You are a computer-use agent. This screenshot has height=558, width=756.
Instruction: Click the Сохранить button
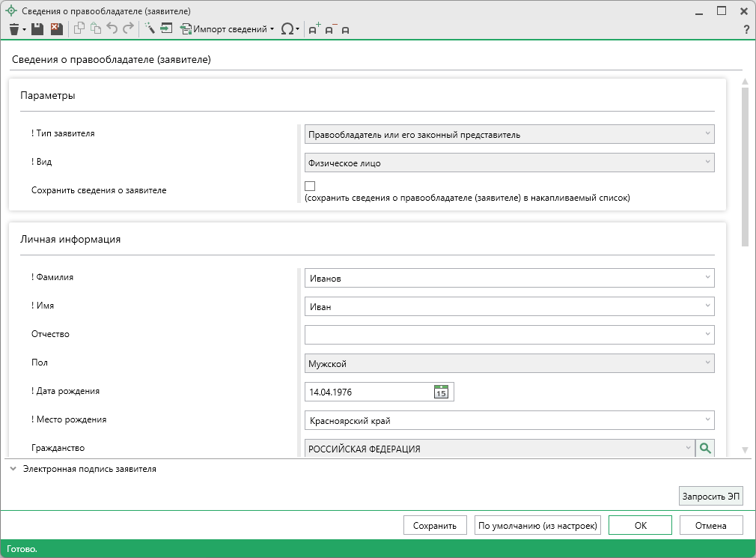pos(435,525)
